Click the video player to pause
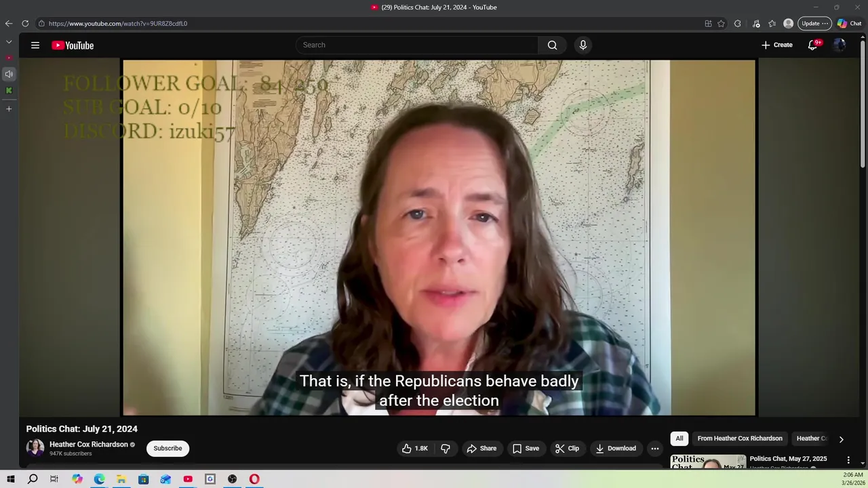 click(439, 237)
